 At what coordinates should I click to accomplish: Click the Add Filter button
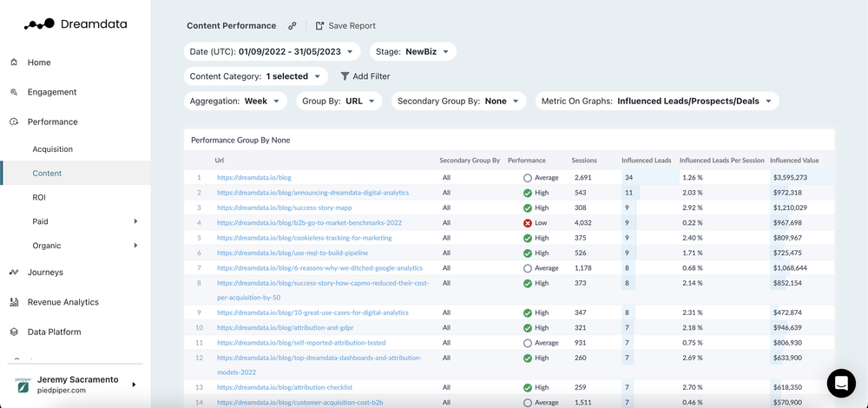(x=365, y=76)
